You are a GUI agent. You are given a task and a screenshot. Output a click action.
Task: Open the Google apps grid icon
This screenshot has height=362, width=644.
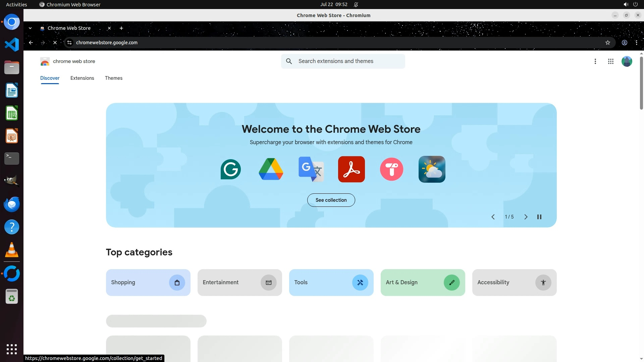610,61
